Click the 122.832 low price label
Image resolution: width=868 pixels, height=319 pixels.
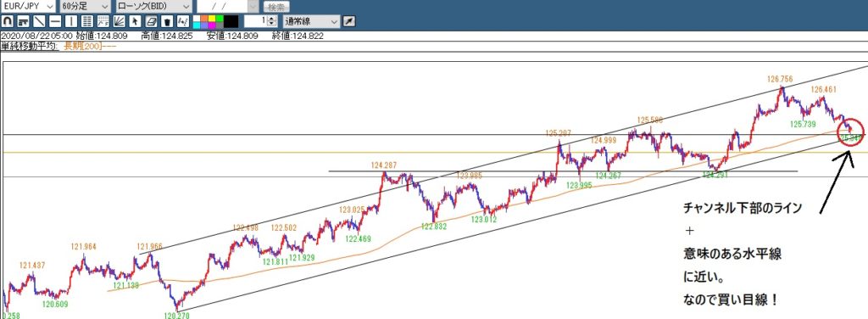(433, 227)
